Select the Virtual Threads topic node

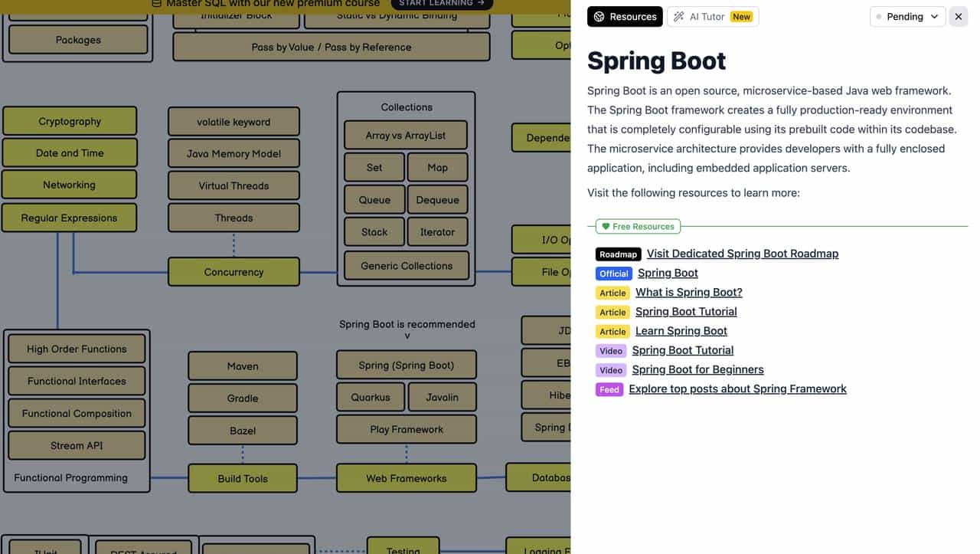(234, 185)
